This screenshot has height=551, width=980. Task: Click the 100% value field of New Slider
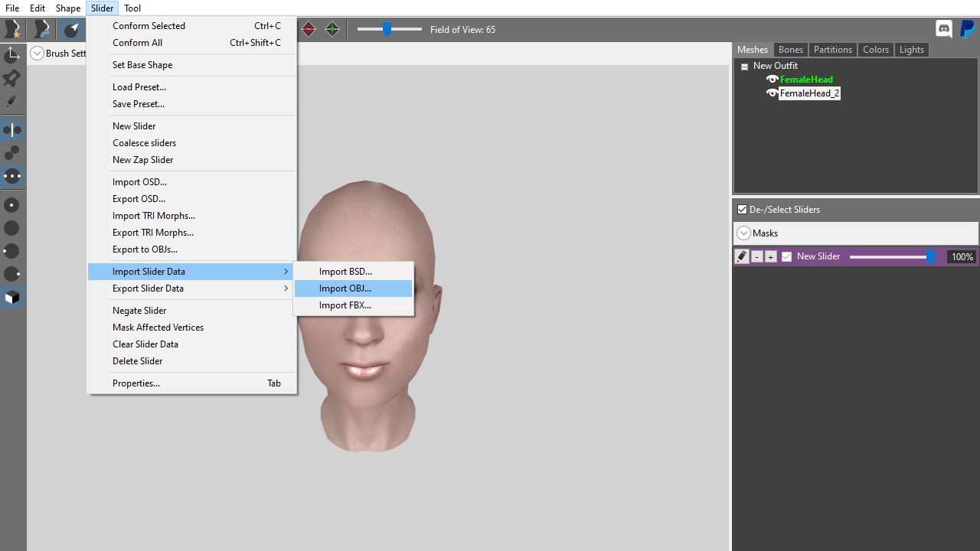[x=962, y=257]
